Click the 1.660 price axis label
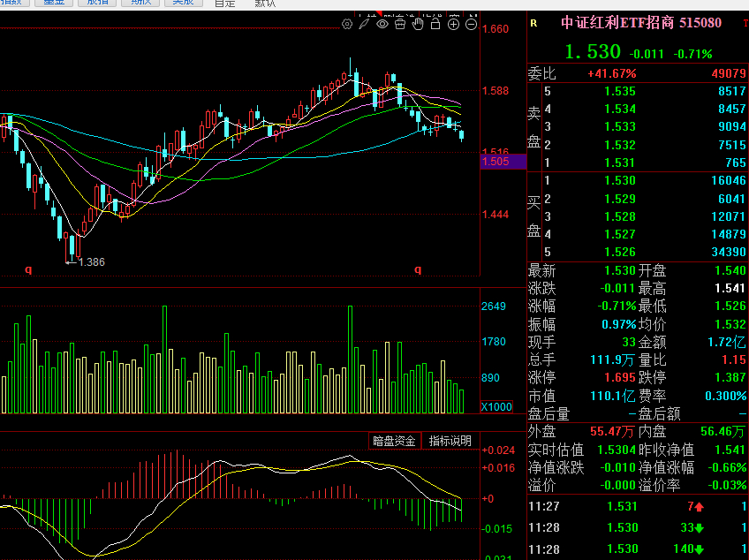The image size is (749, 560). point(496,29)
